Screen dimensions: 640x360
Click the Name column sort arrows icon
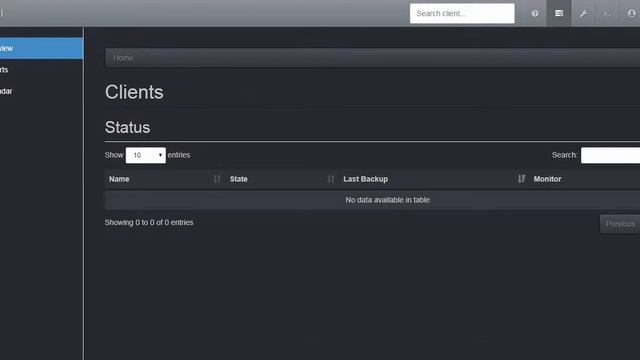217,179
